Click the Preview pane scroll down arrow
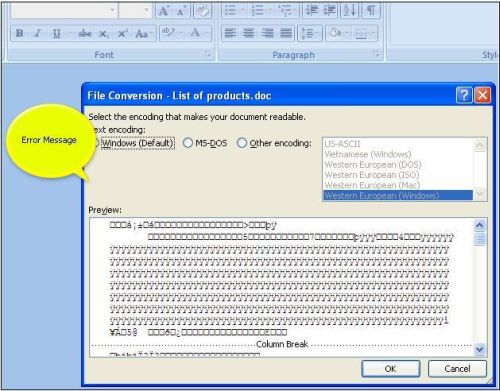The image size is (500, 391). click(479, 349)
